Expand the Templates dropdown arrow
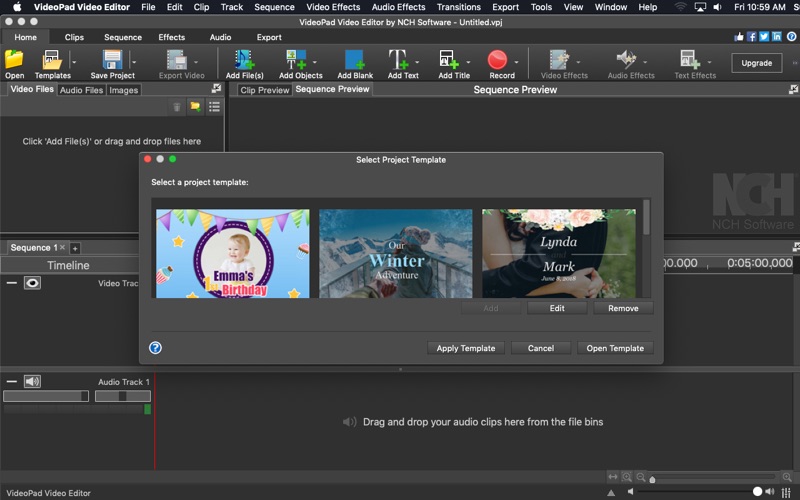The width and height of the screenshot is (800, 500). [x=74, y=61]
